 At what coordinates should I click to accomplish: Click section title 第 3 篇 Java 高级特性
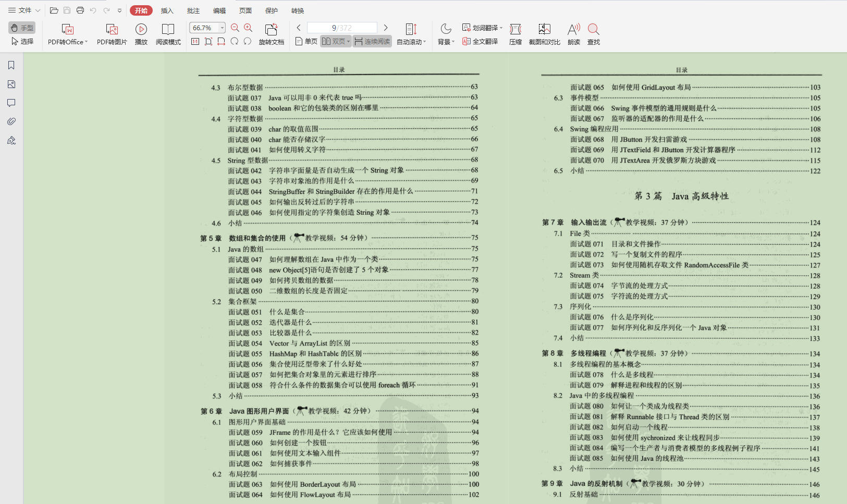(x=681, y=196)
